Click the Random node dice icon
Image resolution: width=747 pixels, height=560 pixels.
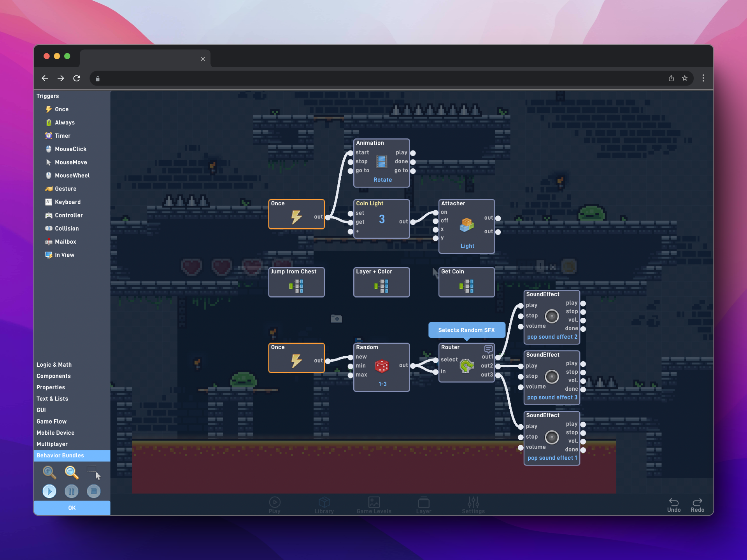point(382,366)
